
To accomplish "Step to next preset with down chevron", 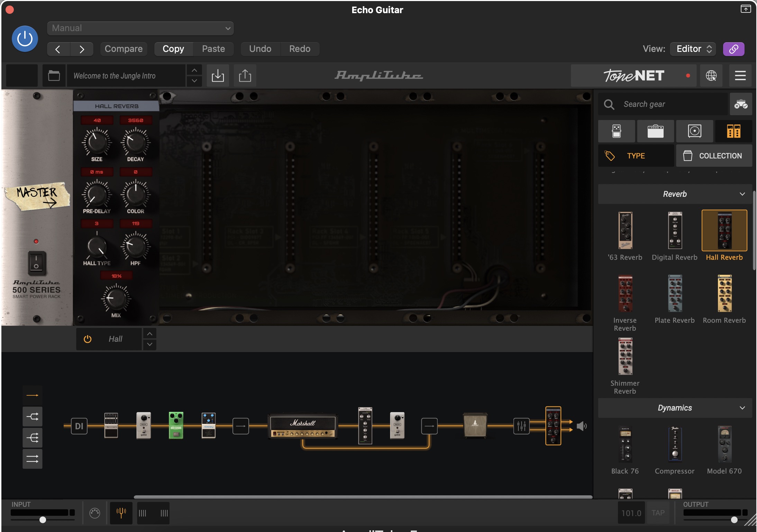I will pyautogui.click(x=194, y=81).
